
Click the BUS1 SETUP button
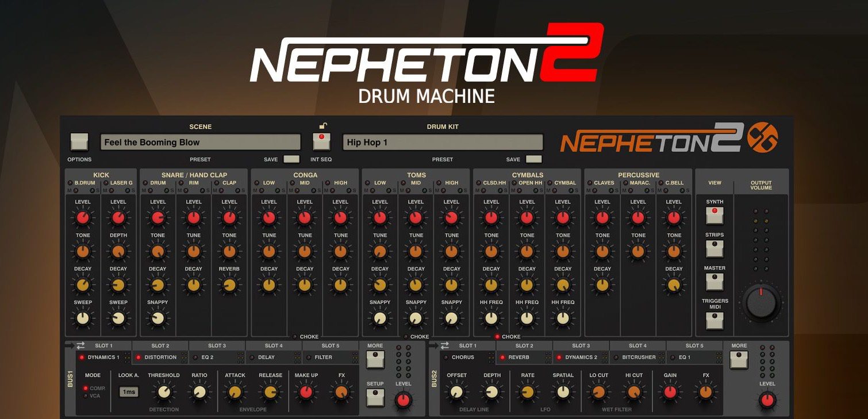pyautogui.click(x=375, y=397)
